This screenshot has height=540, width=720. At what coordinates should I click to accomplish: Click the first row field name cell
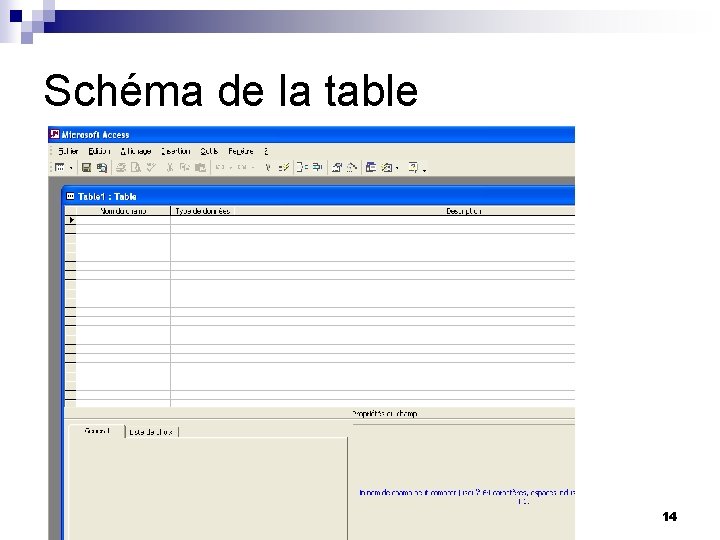click(x=123, y=220)
